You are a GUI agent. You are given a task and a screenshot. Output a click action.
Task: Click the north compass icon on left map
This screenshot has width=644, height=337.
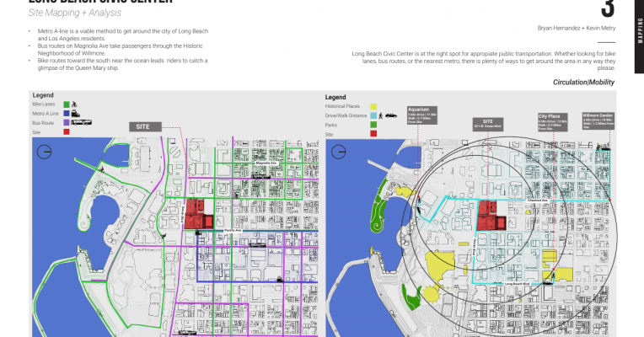click(x=46, y=152)
